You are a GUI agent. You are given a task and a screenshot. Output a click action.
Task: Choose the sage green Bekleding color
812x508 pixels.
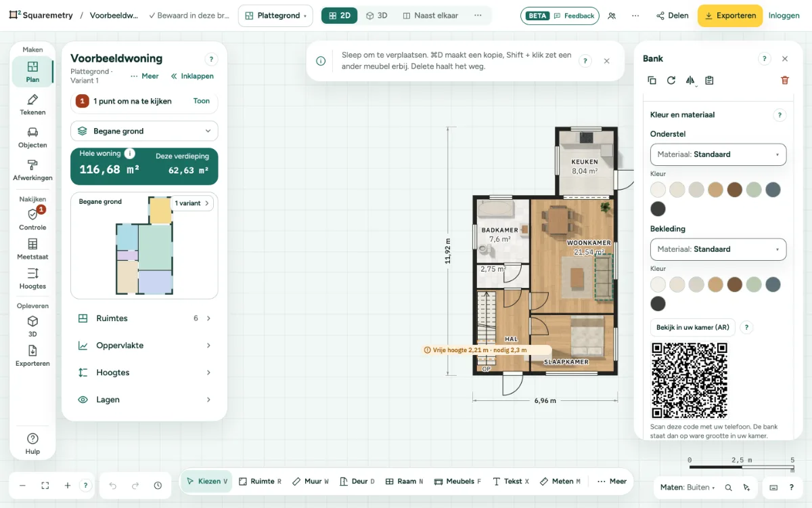754,284
